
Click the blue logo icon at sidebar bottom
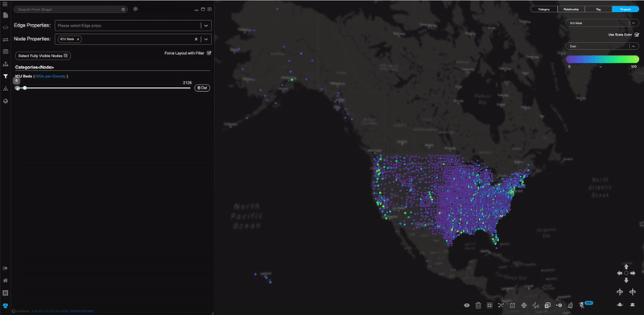tap(6, 305)
